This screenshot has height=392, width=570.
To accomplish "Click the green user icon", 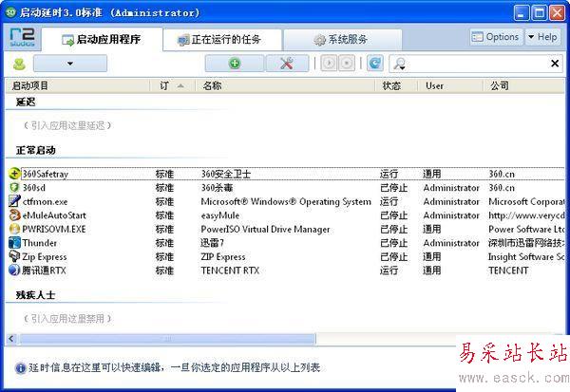I will click(19, 64).
